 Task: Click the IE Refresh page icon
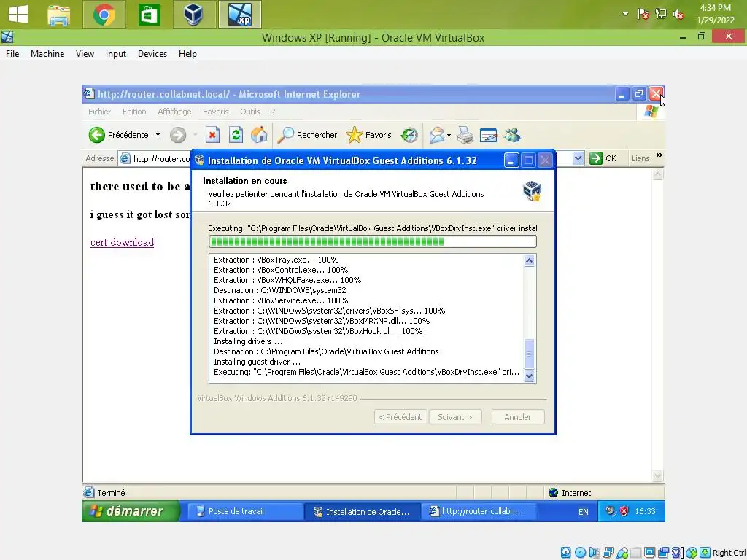(236, 135)
